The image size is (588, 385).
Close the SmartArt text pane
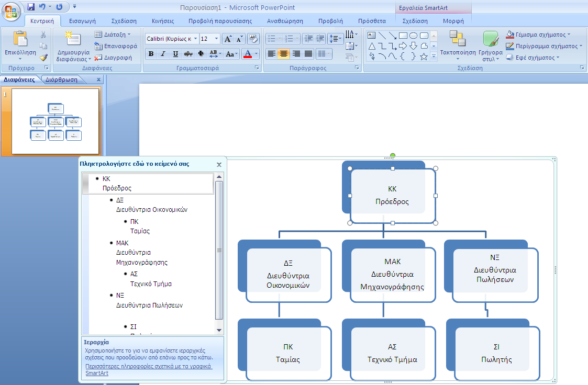(x=219, y=164)
